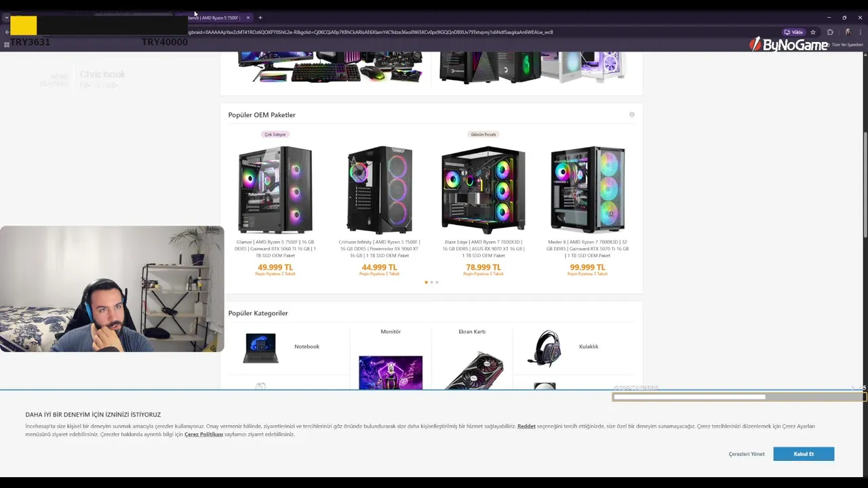Switch to the AMD Ryzen 5 7500F tab

pos(216,18)
